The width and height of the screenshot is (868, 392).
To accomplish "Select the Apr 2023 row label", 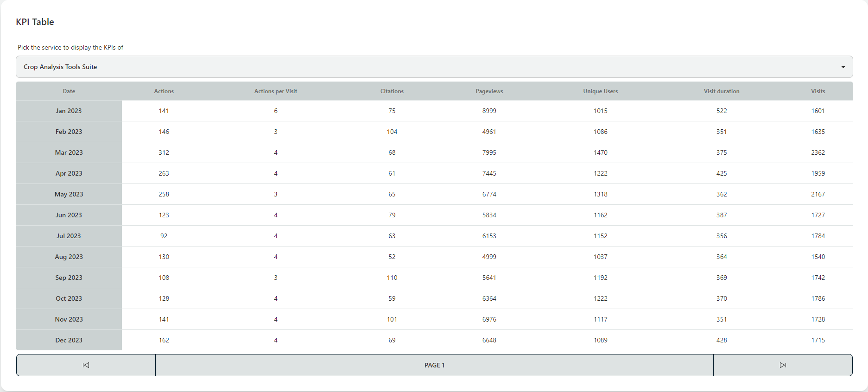I will [69, 173].
